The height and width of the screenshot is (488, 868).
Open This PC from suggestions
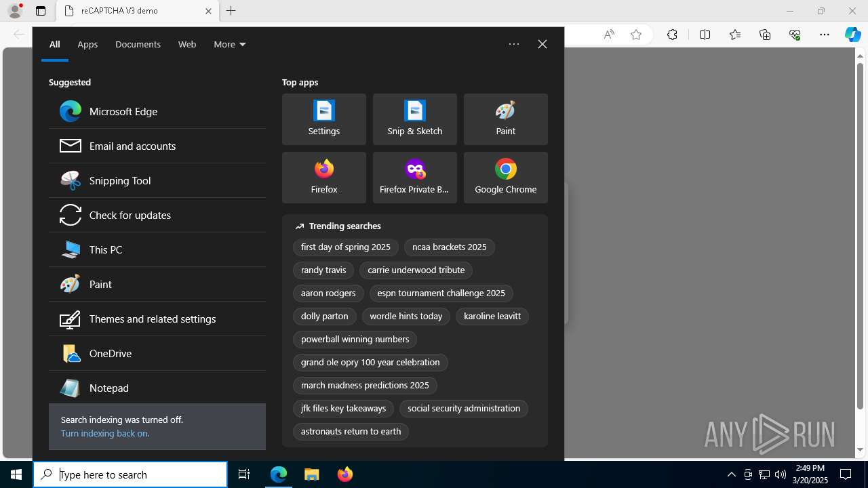pyautogui.click(x=157, y=249)
